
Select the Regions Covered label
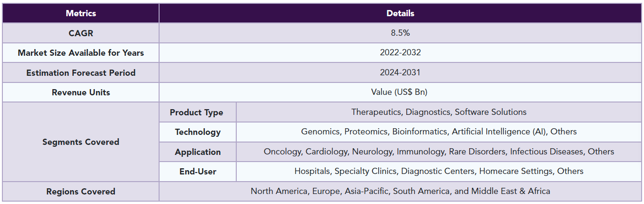[x=80, y=192]
